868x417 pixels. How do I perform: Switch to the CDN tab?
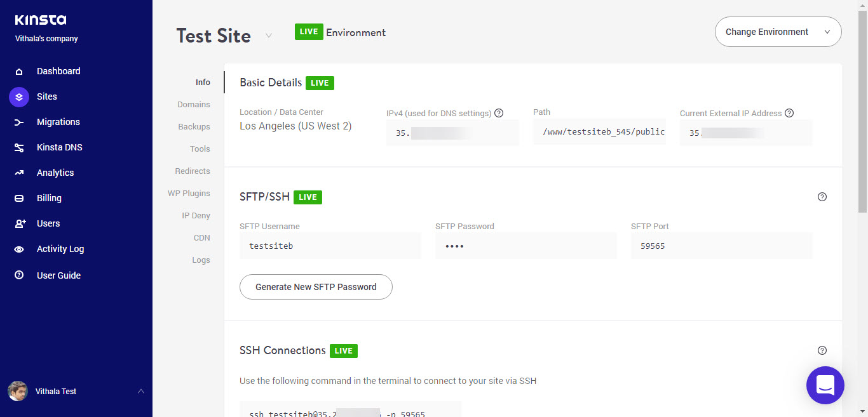pos(202,238)
